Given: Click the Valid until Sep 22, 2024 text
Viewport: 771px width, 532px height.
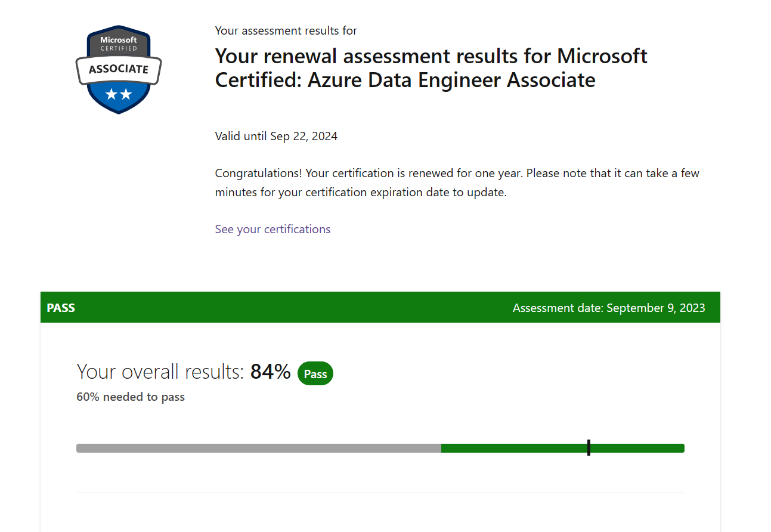Looking at the screenshot, I should pos(275,136).
